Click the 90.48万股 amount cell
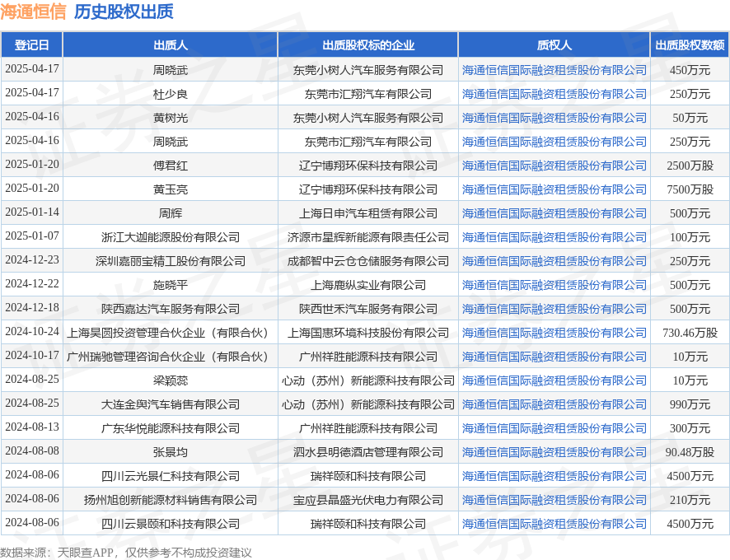The image size is (730, 560). click(x=690, y=452)
